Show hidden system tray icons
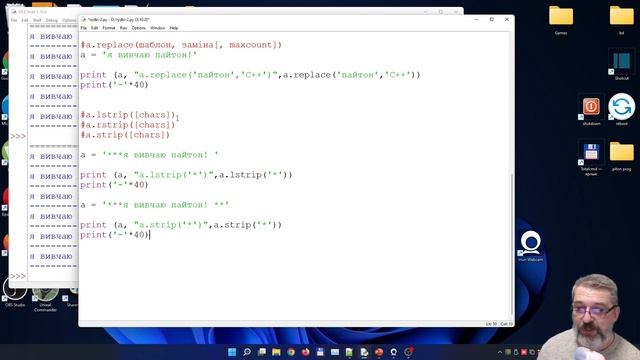640x360 pixels. 500,352
